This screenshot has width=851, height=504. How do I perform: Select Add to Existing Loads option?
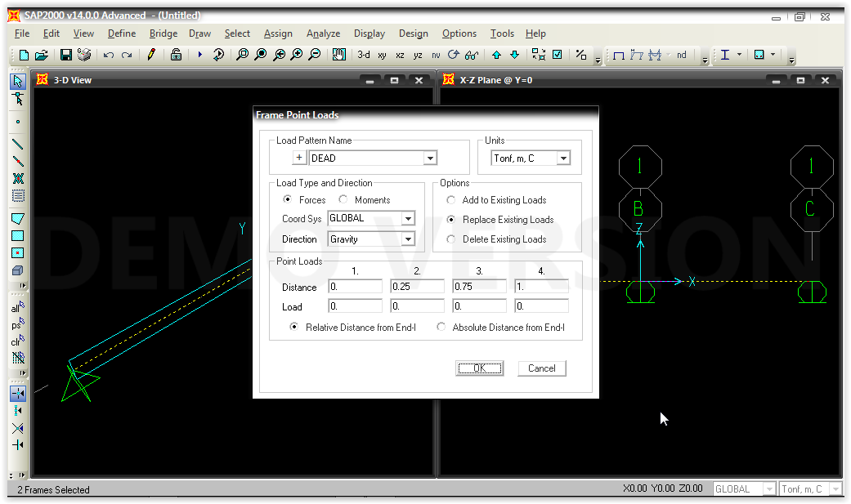451,199
